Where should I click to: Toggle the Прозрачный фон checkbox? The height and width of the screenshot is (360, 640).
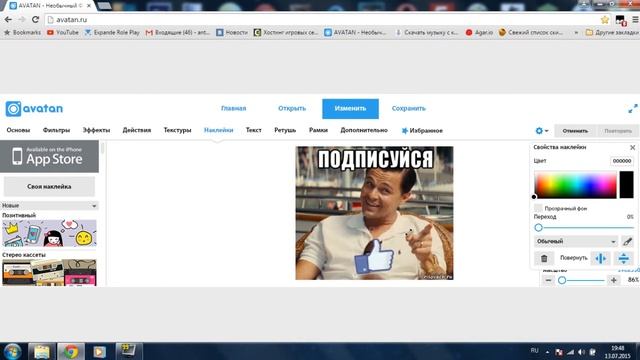(538, 208)
